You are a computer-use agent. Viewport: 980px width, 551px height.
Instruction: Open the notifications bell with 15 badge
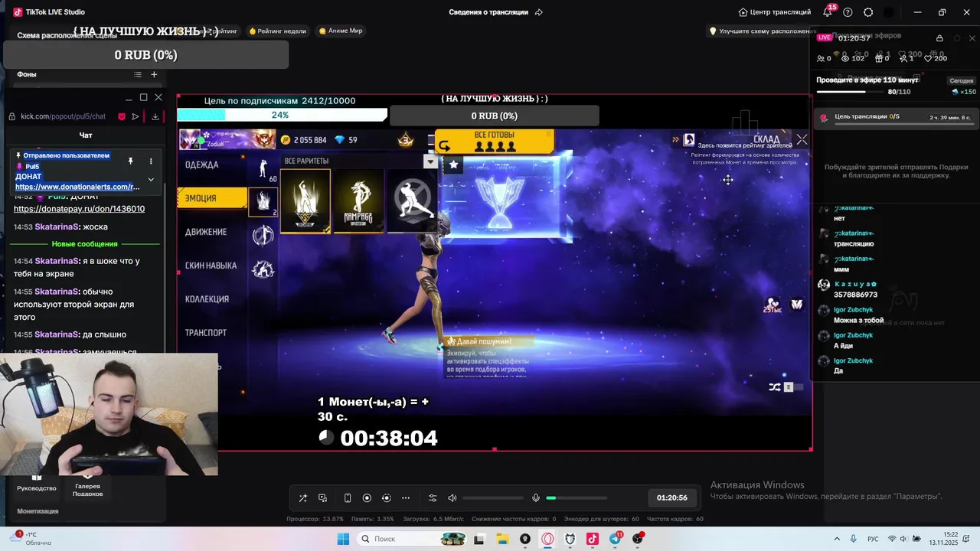[828, 11]
